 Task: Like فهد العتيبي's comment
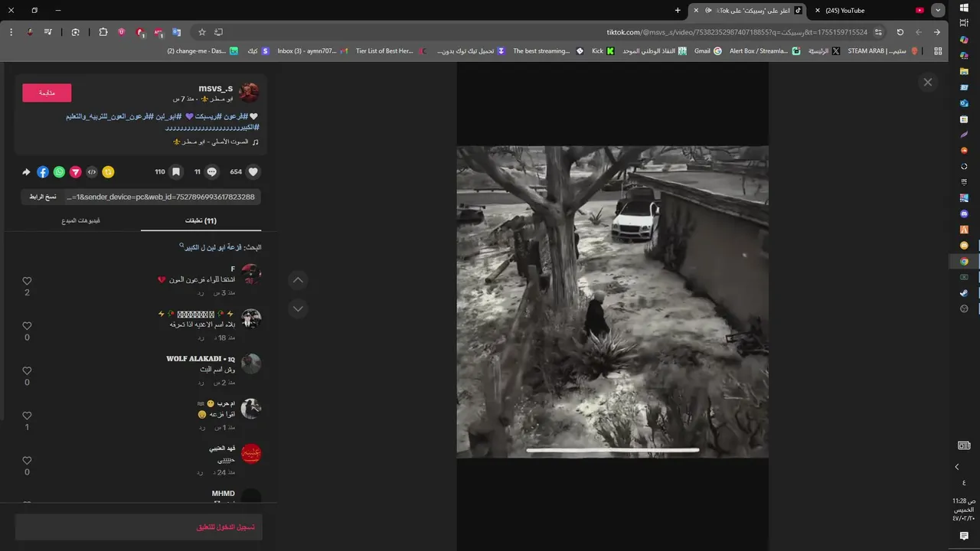click(27, 461)
